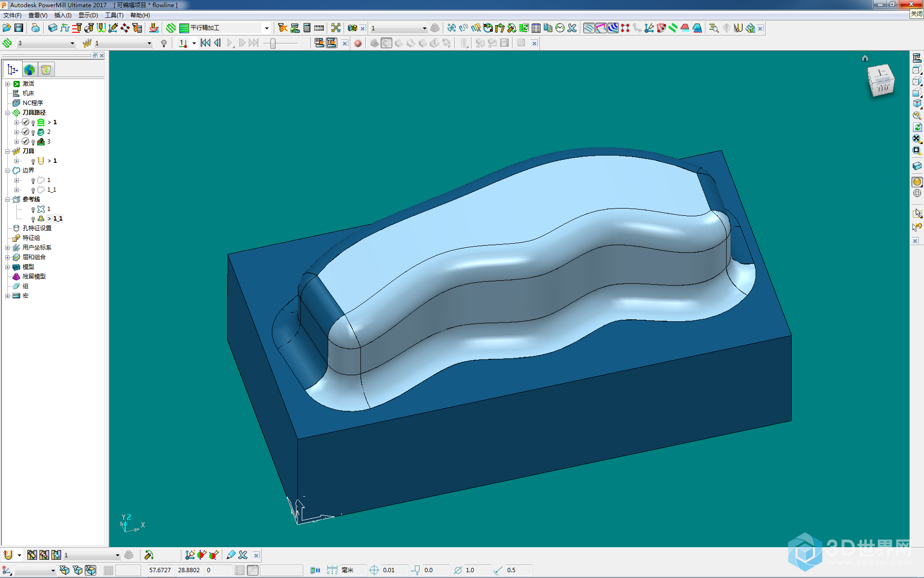
Task: Click the view cube in viewport corner
Action: 881,80
